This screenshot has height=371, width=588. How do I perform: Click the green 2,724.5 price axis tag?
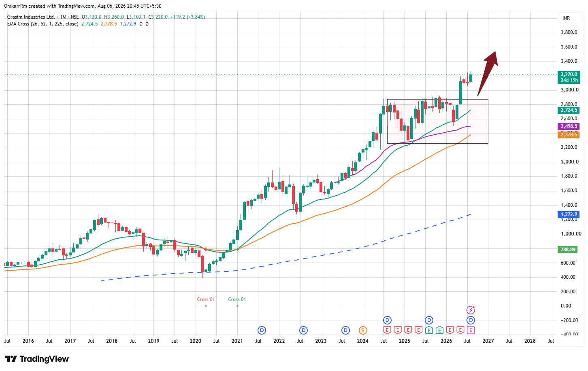(569, 110)
